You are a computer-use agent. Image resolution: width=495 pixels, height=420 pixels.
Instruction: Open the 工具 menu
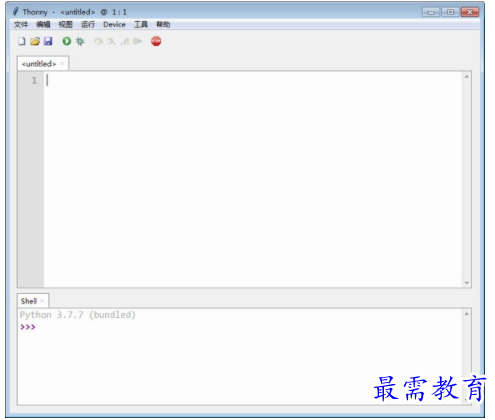(141, 24)
